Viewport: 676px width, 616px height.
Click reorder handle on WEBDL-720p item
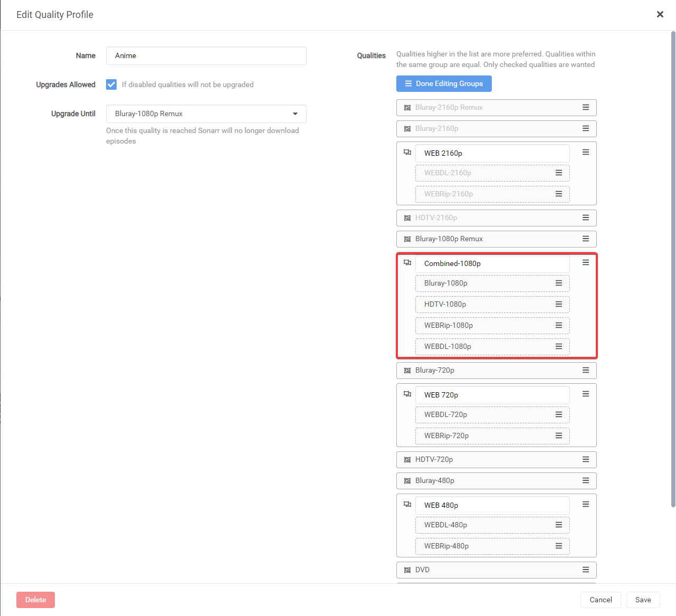point(559,414)
